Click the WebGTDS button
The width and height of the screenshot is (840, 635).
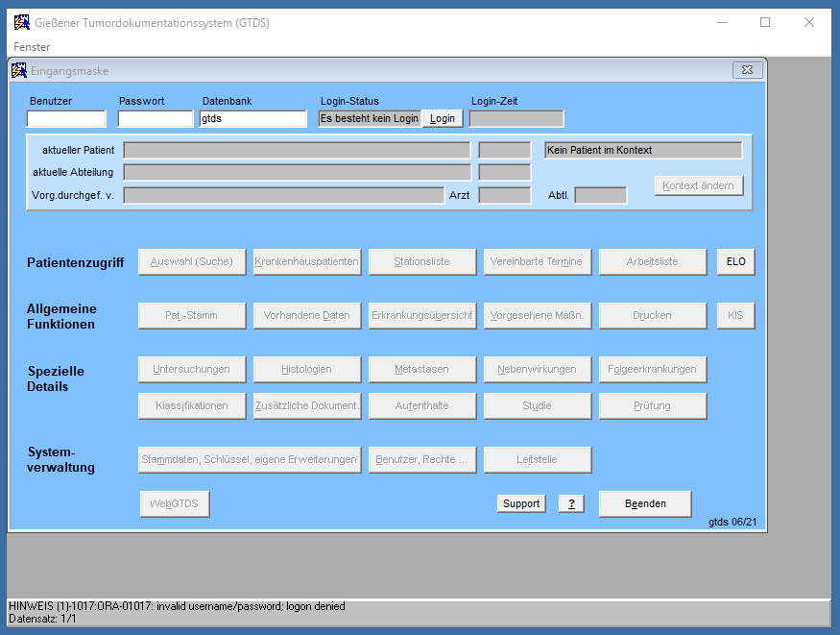click(x=175, y=503)
